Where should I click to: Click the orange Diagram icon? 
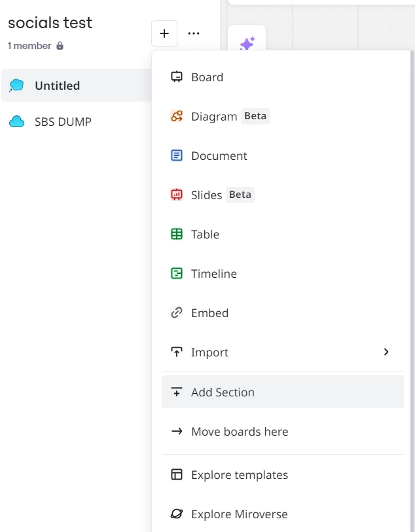(x=177, y=117)
